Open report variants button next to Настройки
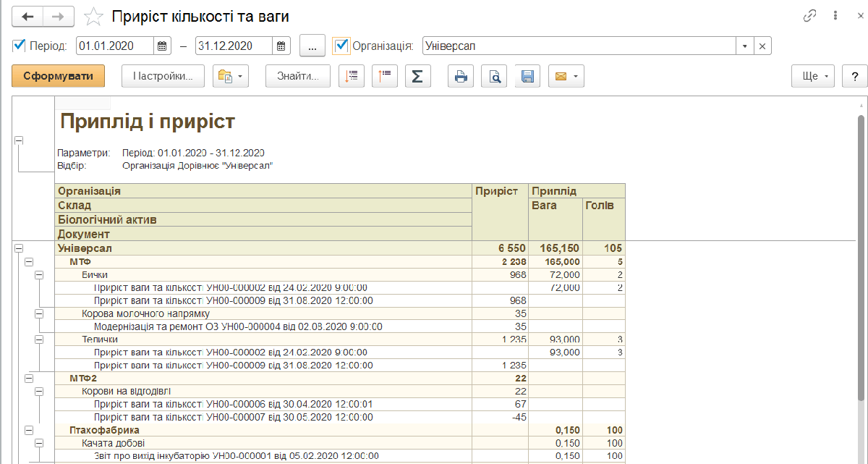 (x=231, y=76)
